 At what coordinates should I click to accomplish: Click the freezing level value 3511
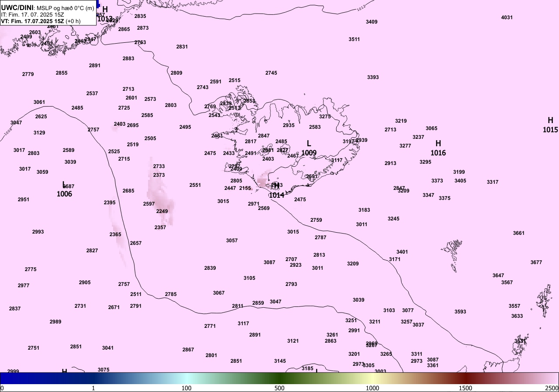(x=354, y=39)
